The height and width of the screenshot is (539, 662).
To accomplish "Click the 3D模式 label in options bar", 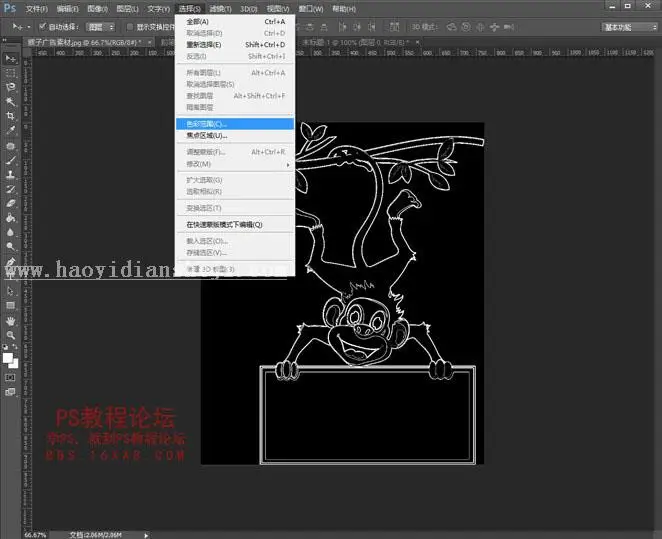I will tap(423, 27).
